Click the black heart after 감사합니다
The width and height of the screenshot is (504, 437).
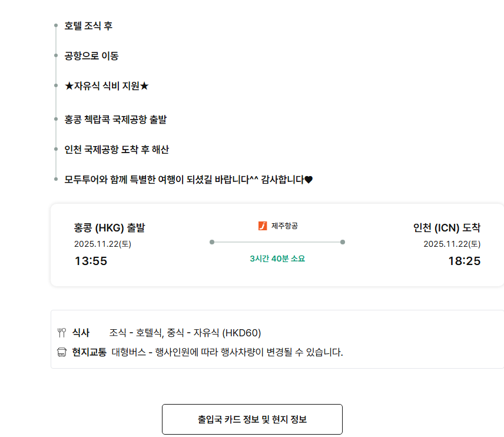click(309, 180)
